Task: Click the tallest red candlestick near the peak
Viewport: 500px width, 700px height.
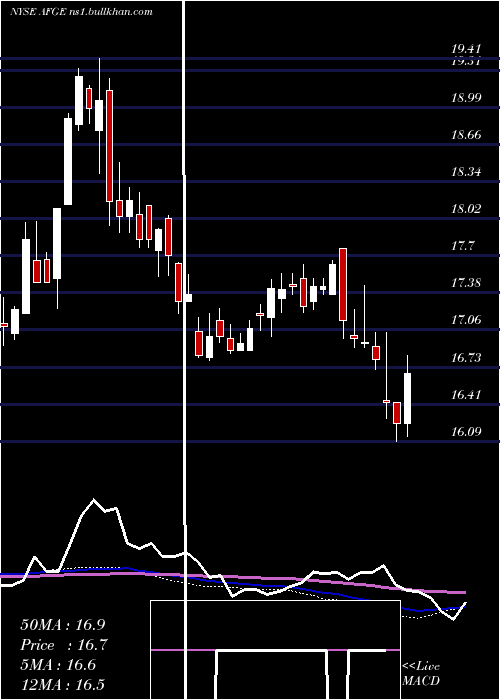Action: click(109, 146)
